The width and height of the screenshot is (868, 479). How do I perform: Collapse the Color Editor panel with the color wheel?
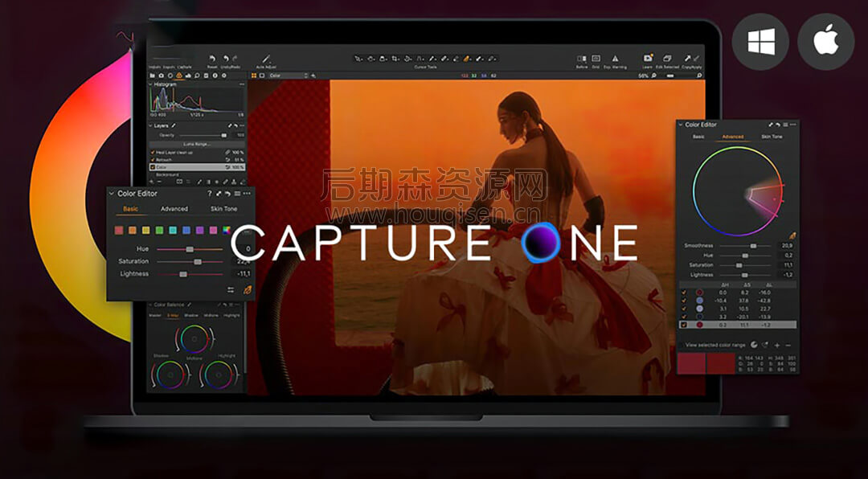click(681, 125)
